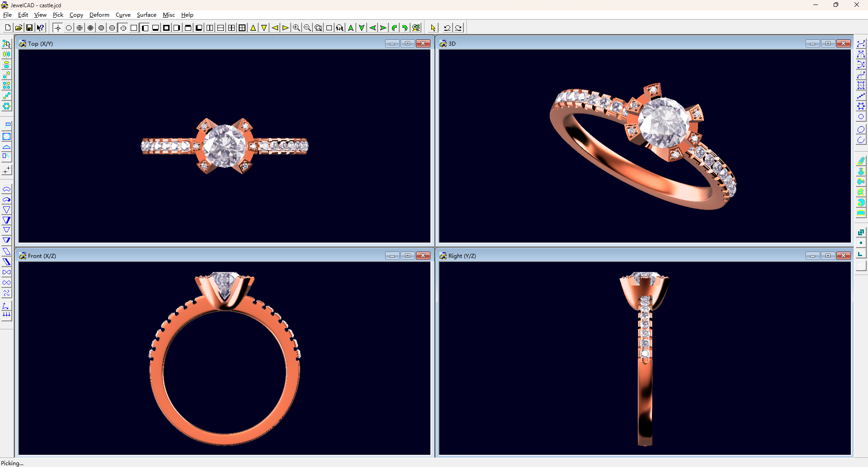This screenshot has height=467, width=868.
Task: Maximize the Right (Y/Z) view window
Action: pos(828,256)
